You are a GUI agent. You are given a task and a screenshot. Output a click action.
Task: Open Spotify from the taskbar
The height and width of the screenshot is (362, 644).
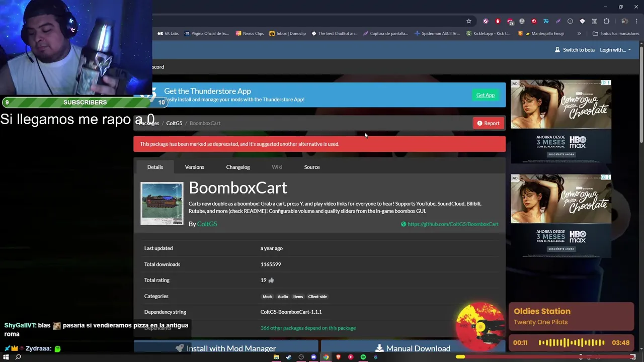pos(363,357)
